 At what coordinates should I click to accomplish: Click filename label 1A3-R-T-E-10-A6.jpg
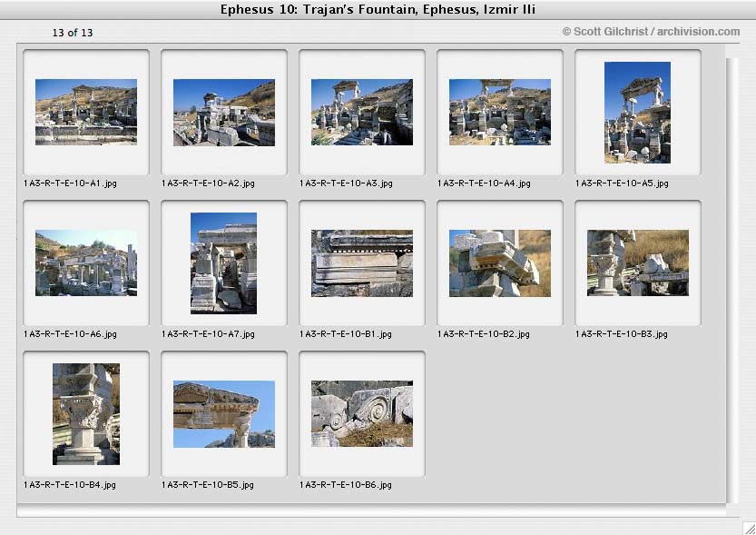[70, 334]
